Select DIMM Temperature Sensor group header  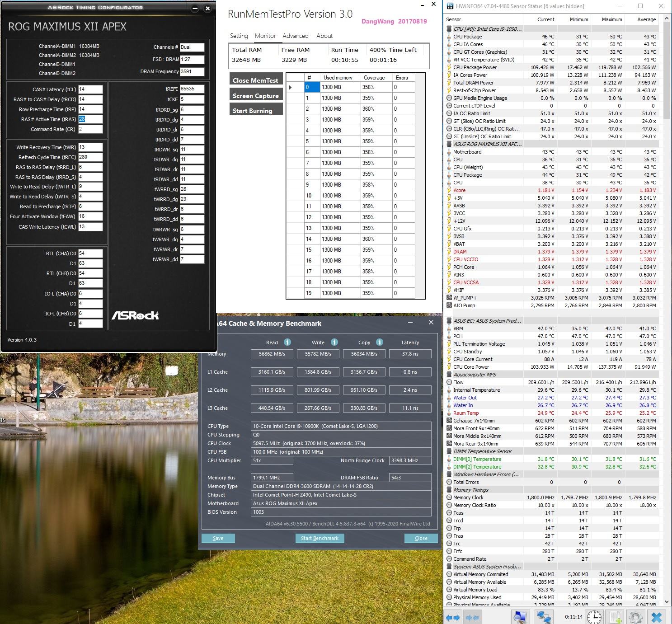[482, 451]
